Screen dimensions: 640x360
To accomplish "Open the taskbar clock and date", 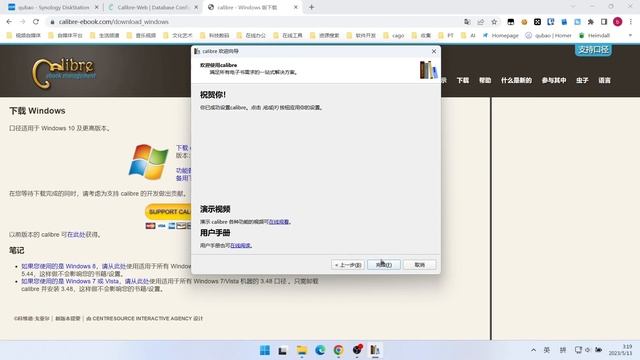I will pos(620,350).
